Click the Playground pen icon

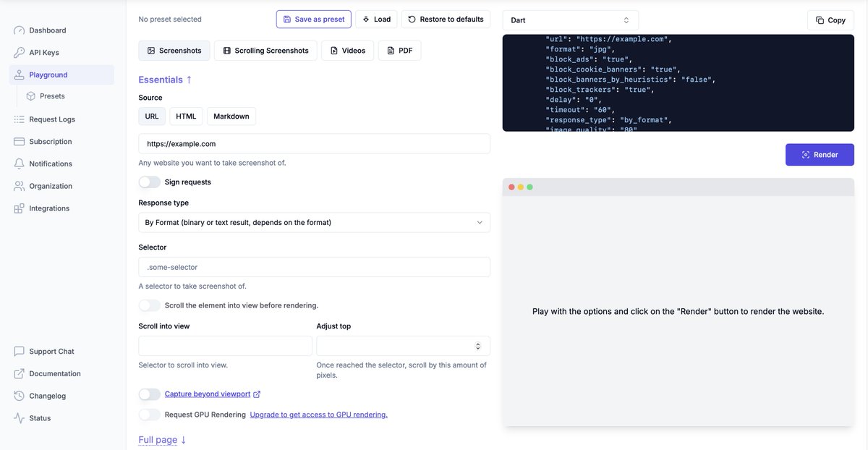(19, 75)
